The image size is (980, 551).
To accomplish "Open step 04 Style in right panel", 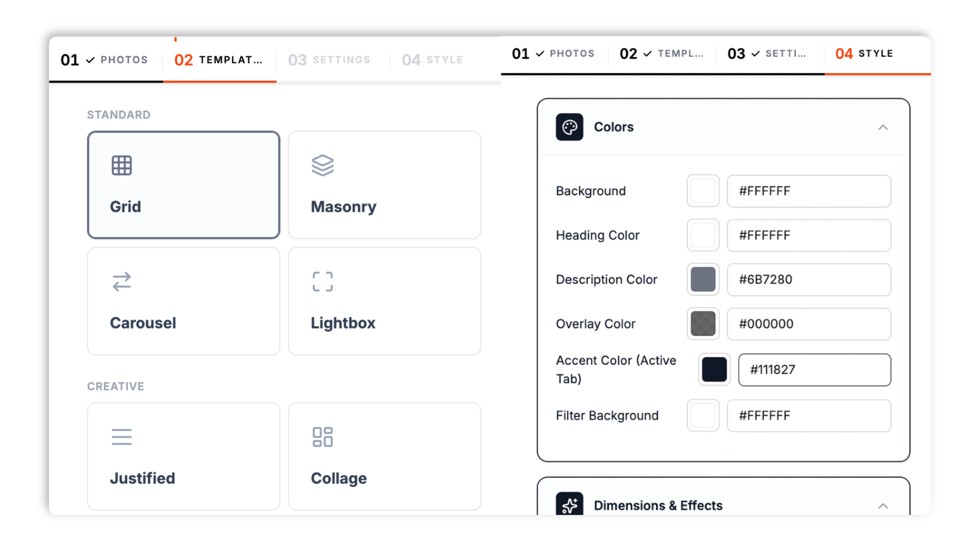I will click(864, 54).
